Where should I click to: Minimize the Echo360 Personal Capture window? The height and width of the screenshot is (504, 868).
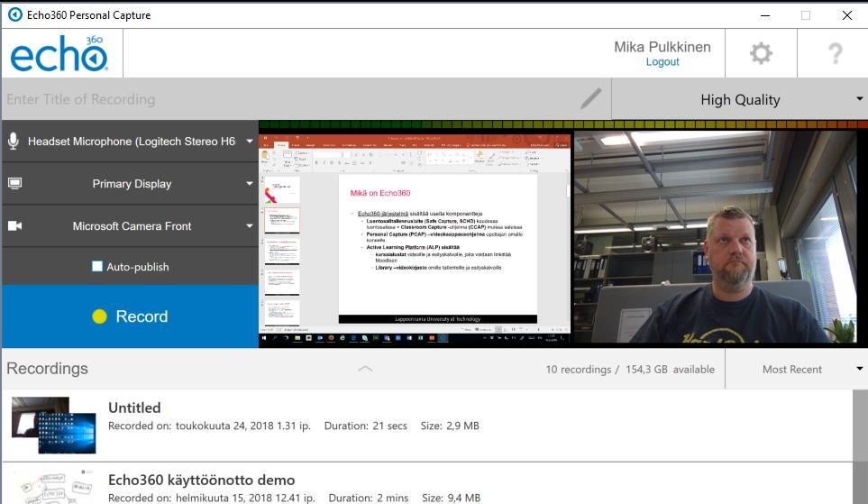point(765,15)
